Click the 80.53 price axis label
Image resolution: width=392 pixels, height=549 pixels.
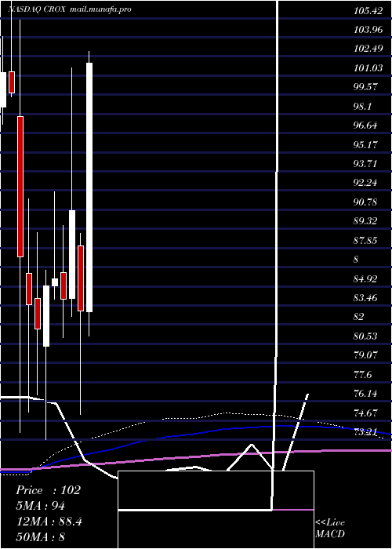(x=366, y=336)
